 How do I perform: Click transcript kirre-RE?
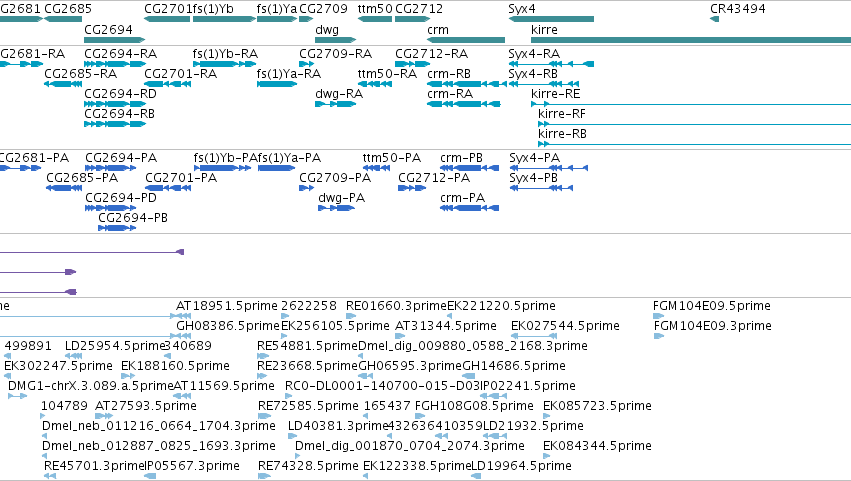(x=556, y=94)
